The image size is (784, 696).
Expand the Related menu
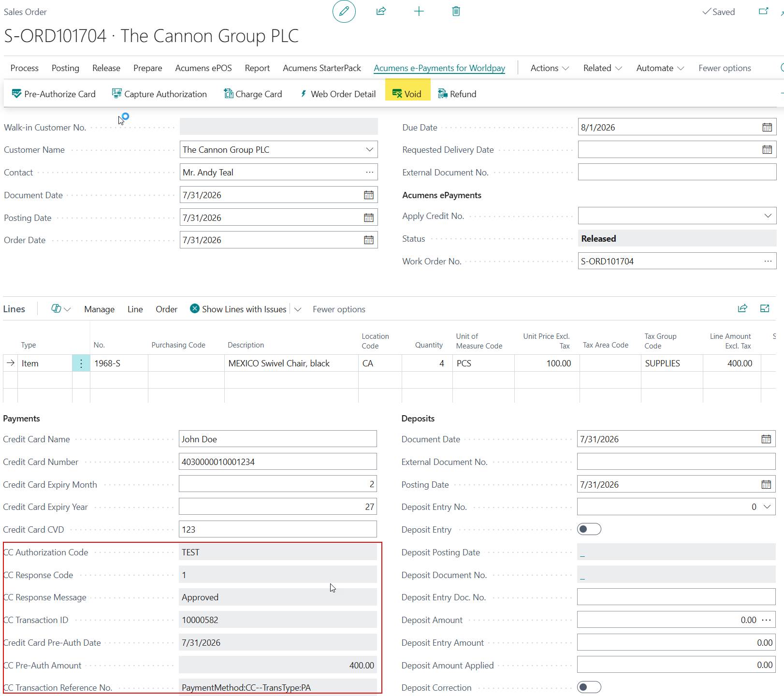point(602,68)
